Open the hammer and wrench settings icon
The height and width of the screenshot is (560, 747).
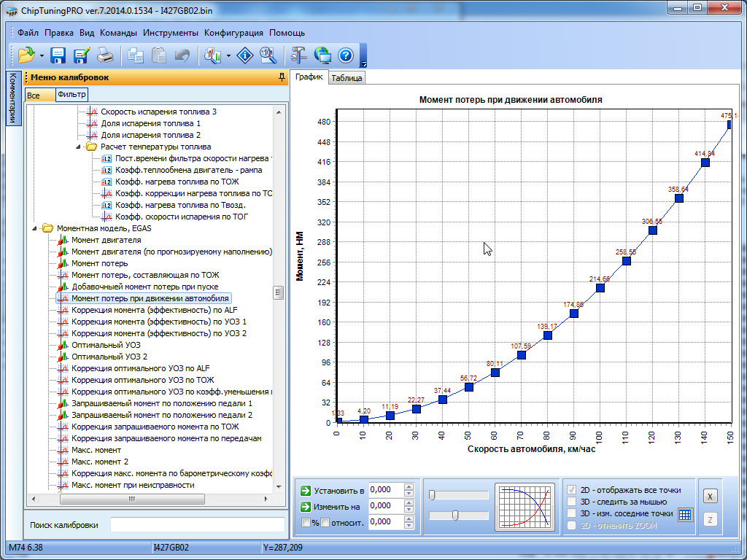click(299, 55)
